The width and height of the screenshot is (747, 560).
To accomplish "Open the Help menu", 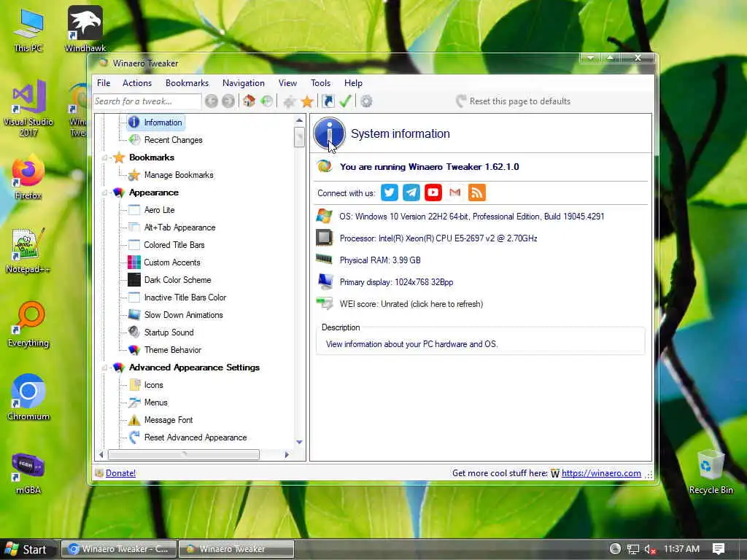I will (x=354, y=83).
